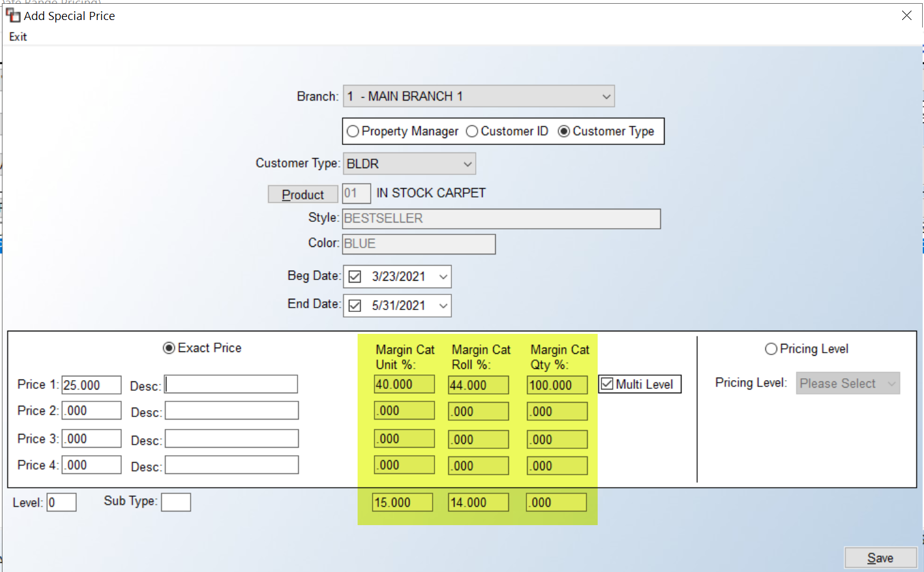Viewport: 924px width, 572px height.
Task: Click the IN STOCK CARPET product description
Action: click(x=431, y=193)
